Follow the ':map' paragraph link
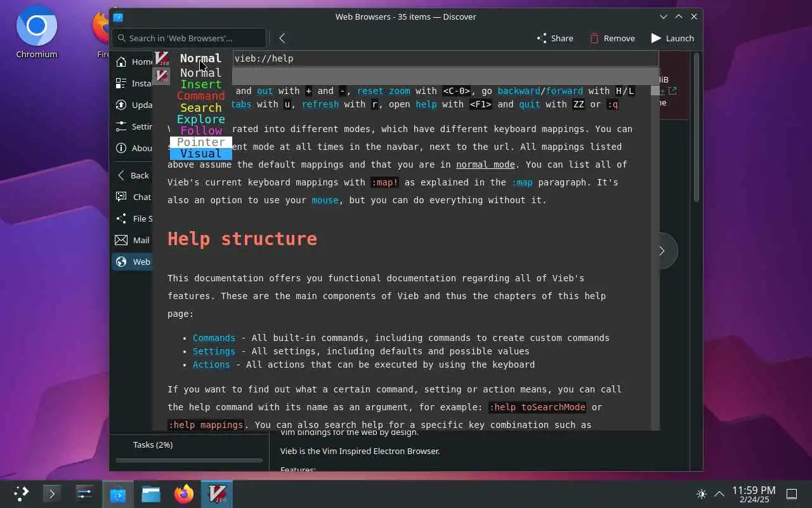 click(x=523, y=182)
